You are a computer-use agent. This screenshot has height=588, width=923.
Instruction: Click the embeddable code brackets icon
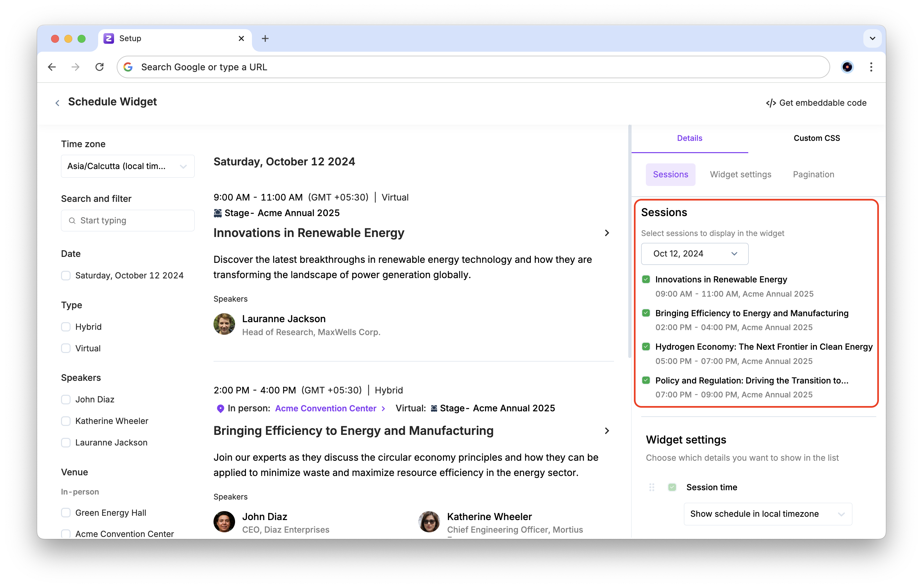770,103
